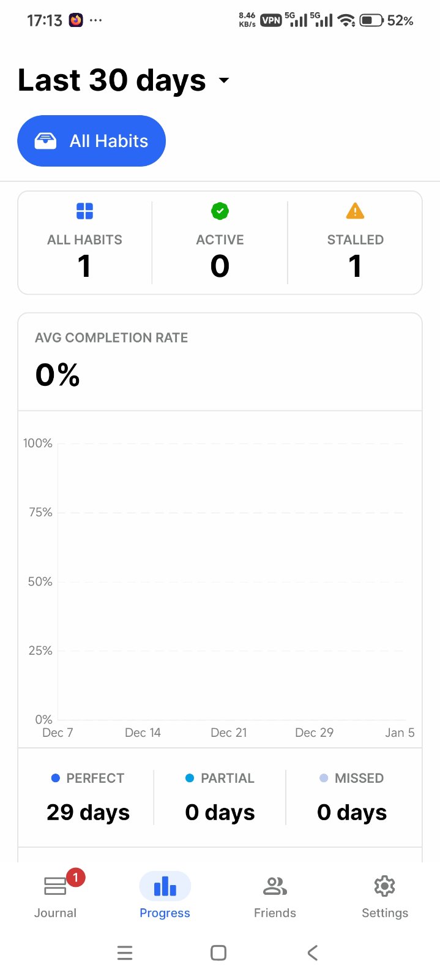Tap the orange Stalled warning icon
440x980 pixels.
tap(355, 211)
